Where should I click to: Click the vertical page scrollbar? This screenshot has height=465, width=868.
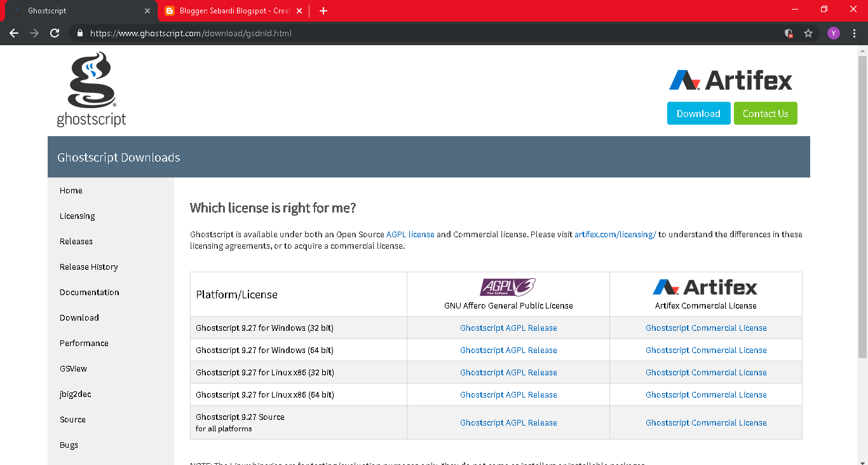click(x=862, y=207)
